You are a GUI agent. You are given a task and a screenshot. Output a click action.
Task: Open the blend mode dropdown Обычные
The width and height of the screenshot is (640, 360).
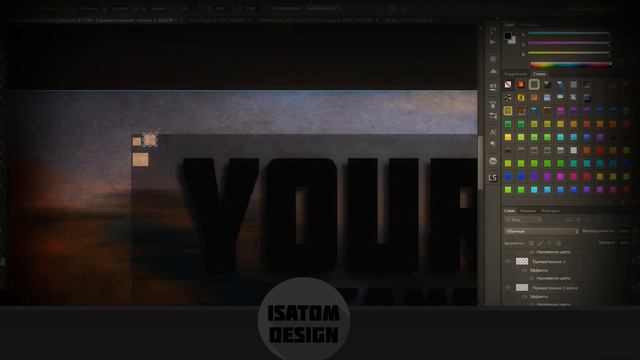point(541,231)
